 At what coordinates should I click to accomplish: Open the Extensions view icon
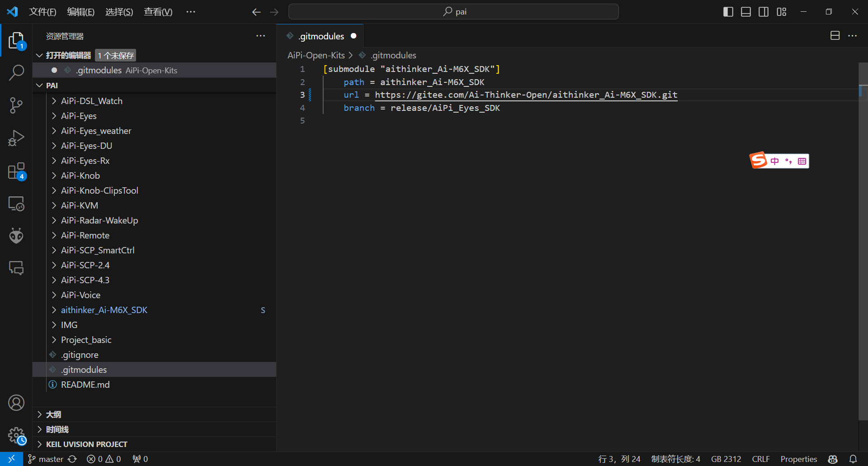(16, 171)
